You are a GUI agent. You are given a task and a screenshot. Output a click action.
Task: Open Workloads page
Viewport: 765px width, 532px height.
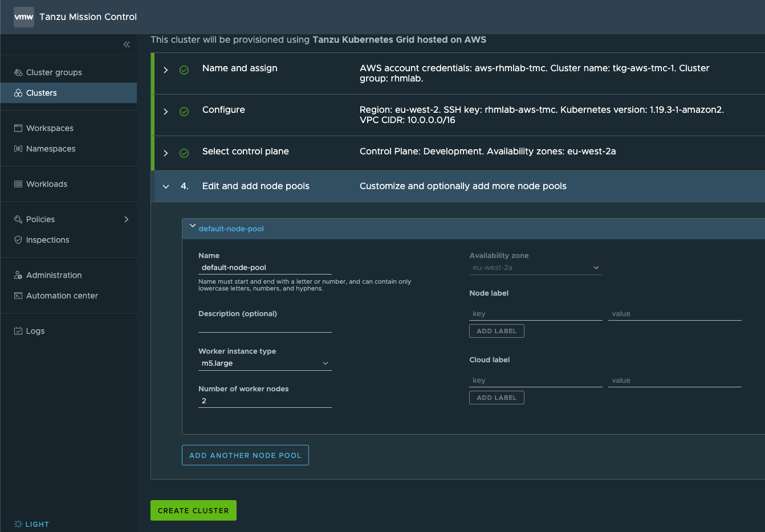tap(47, 184)
